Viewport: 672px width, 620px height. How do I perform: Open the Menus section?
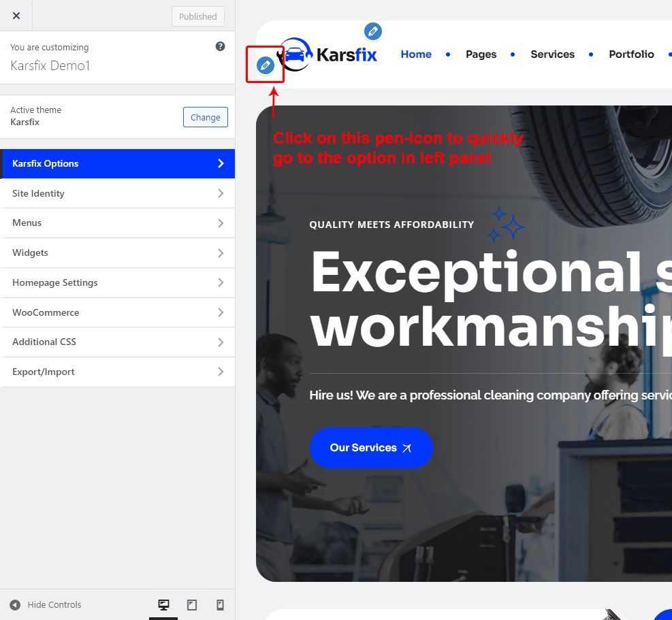click(117, 223)
